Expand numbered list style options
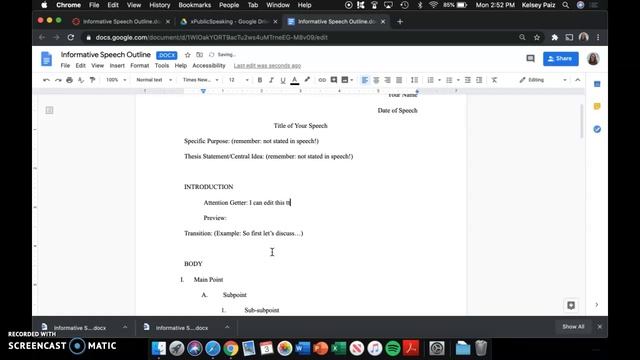640x360 pixels. point(439,80)
